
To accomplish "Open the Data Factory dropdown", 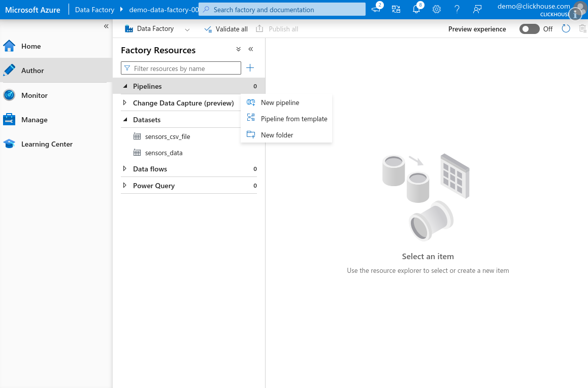I will pyautogui.click(x=187, y=29).
